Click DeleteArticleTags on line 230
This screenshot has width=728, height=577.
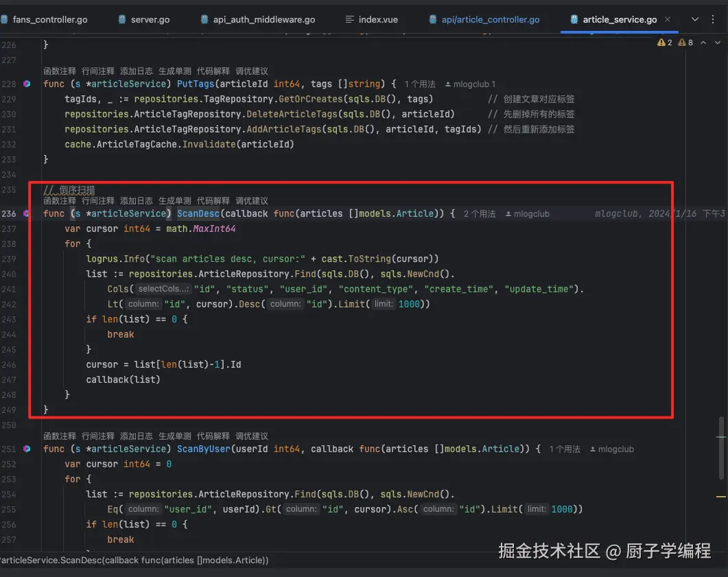(x=292, y=114)
